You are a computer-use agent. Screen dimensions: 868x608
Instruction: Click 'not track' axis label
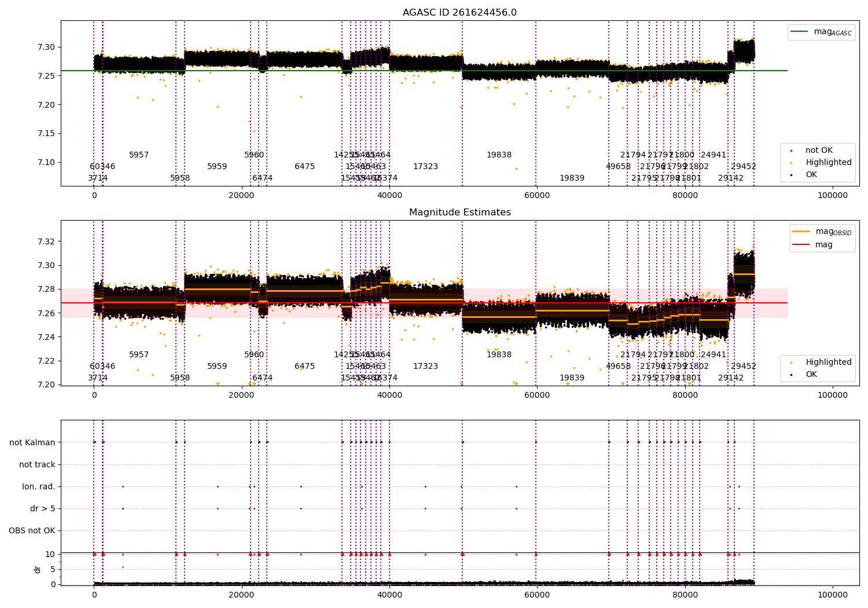coord(37,464)
